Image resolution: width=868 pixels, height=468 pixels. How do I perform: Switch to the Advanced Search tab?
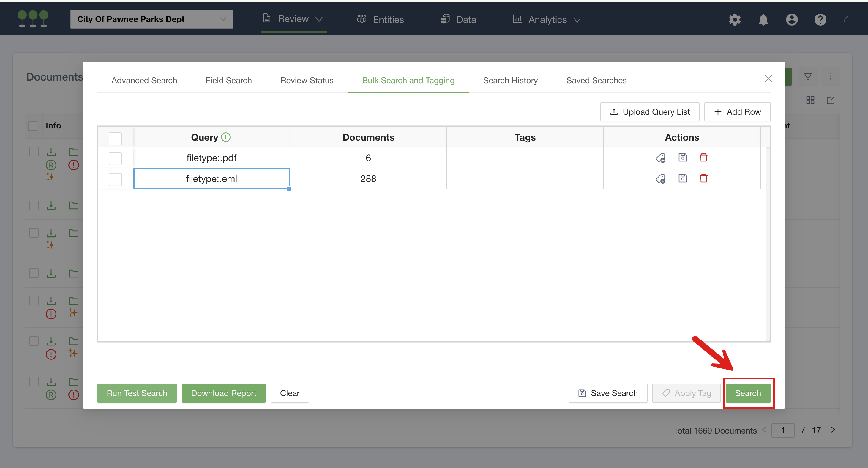point(144,80)
